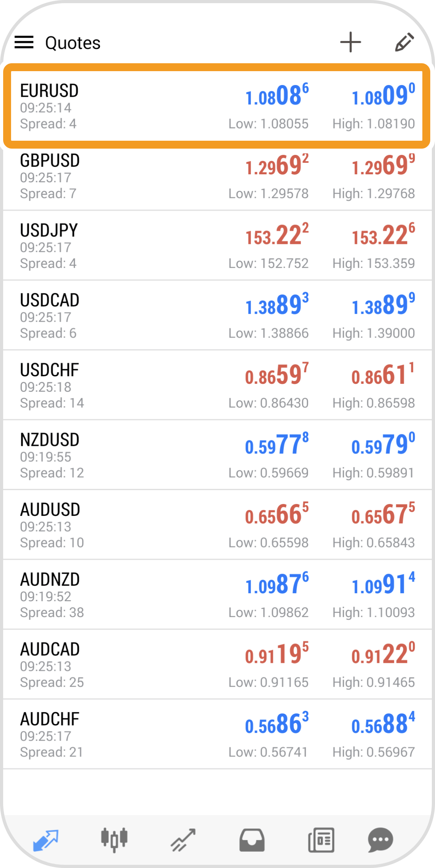Image resolution: width=435 pixels, height=868 pixels.
Task: Tap the Quotes screen title
Action: (x=73, y=43)
